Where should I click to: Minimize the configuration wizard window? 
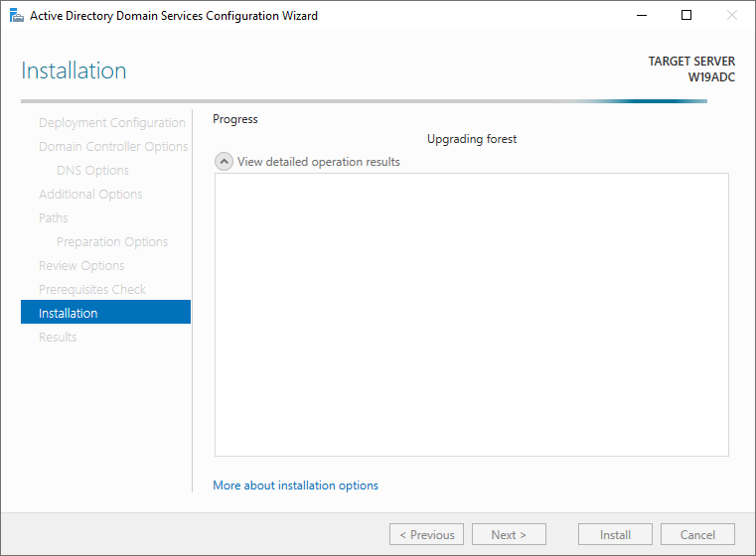click(642, 16)
